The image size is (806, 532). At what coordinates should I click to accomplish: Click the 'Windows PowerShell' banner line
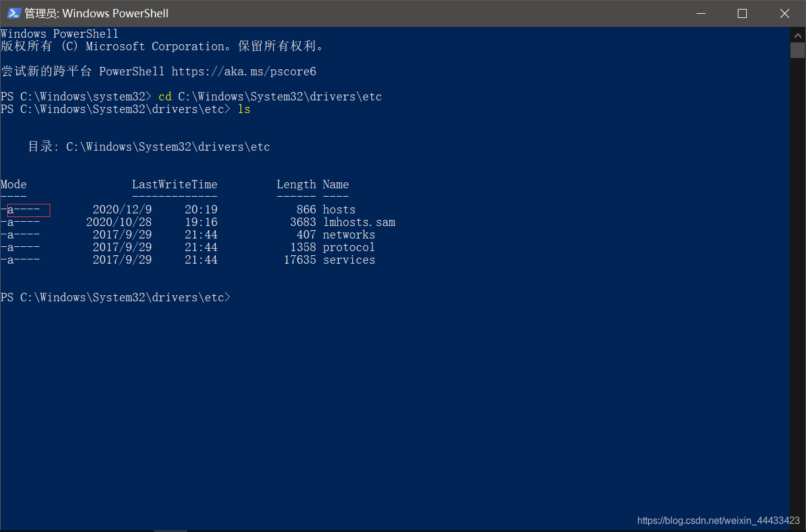[60, 34]
